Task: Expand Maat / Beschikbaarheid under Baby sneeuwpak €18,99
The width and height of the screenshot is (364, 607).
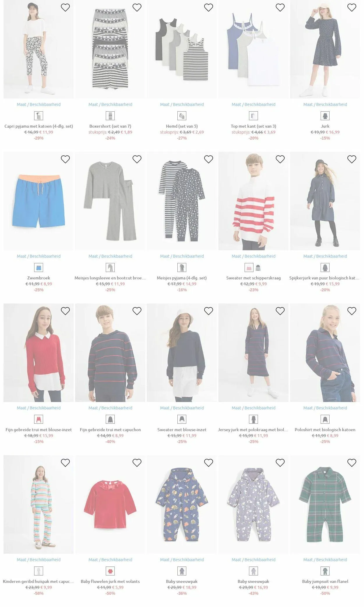Action: (x=182, y=559)
